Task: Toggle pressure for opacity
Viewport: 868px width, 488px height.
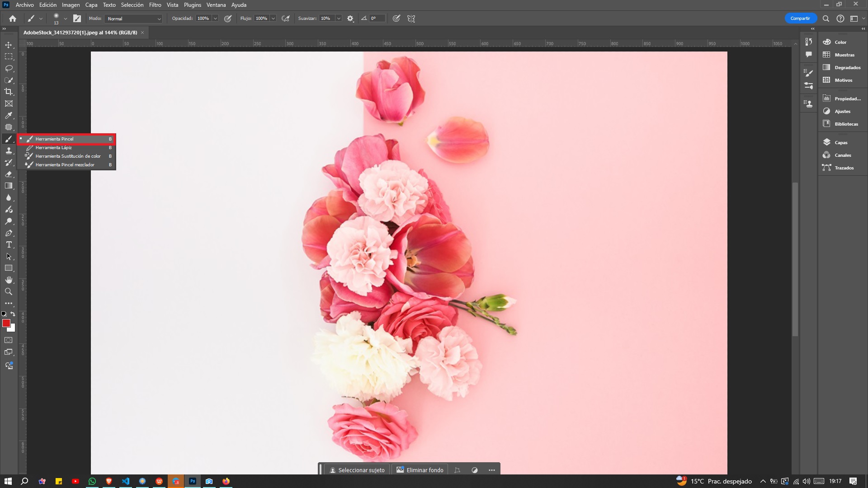Action: pyautogui.click(x=228, y=19)
